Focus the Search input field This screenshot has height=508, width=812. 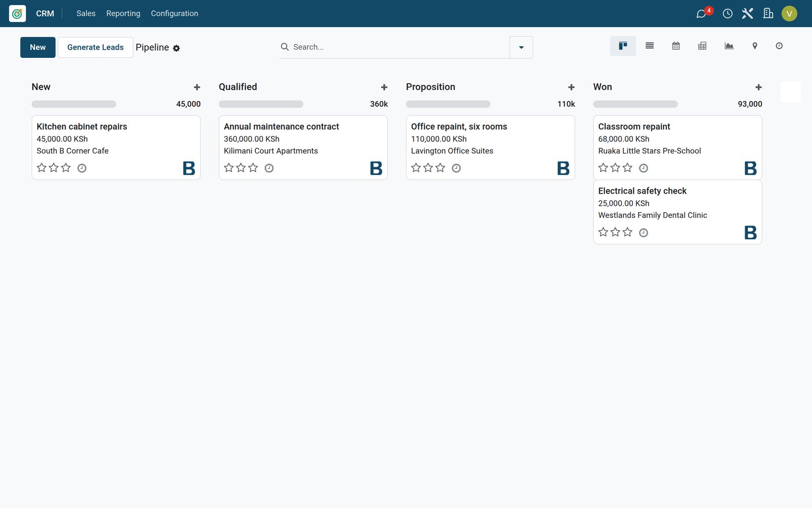pos(400,47)
